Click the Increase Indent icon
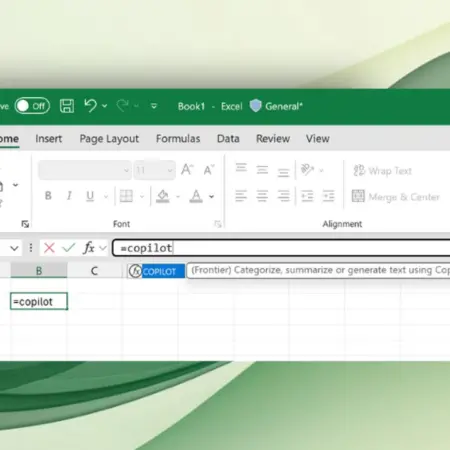Image resolution: width=450 pixels, height=450 pixels. [x=328, y=196]
